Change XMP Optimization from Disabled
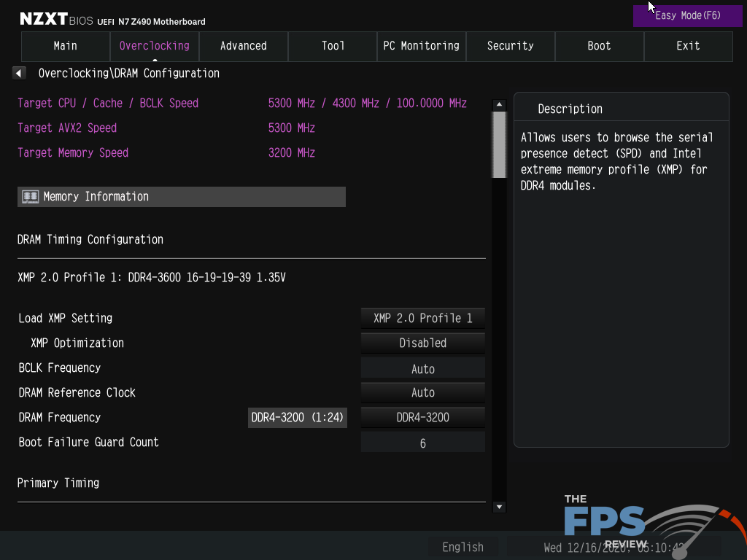Viewport: 747px width, 560px height. (423, 343)
